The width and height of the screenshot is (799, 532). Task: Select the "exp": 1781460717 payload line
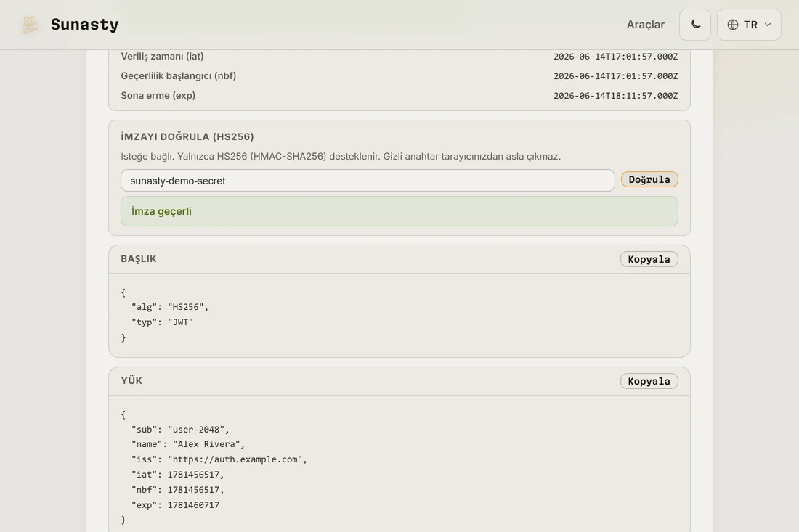click(175, 505)
